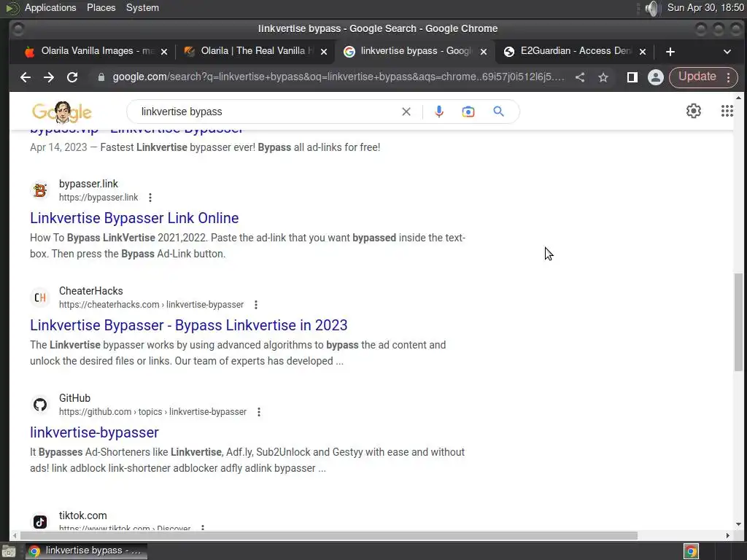Click the tiktok.com site name

[x=83, y=516]
